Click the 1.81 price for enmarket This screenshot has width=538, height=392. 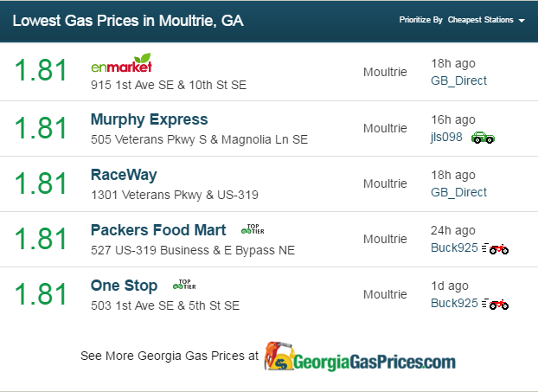41,70
